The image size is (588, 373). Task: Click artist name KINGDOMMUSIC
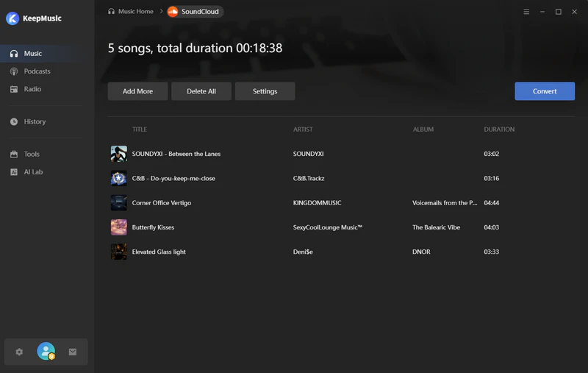coord(318,202)
